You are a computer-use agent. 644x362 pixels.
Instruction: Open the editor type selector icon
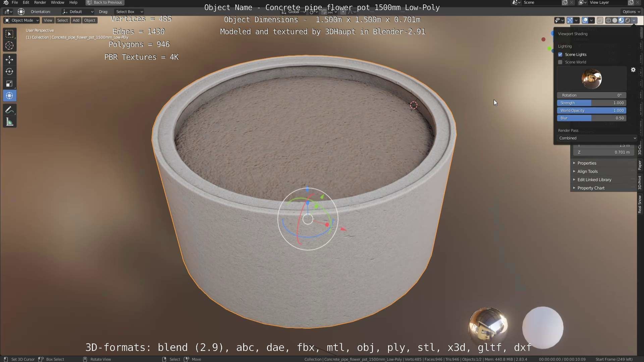pyautogui.click(x=8, y=12)
